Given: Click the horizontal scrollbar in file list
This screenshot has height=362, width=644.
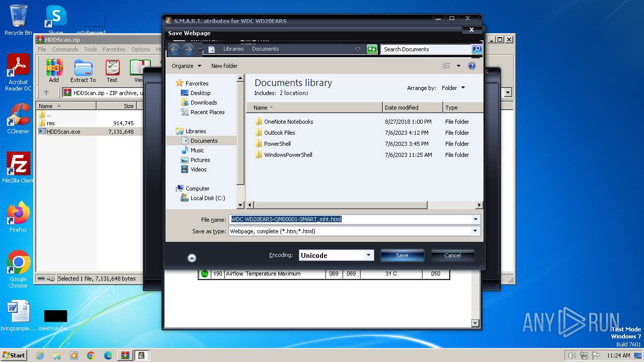Looking at the screenshot, I should pyautogui.click(x=342, y=205).
